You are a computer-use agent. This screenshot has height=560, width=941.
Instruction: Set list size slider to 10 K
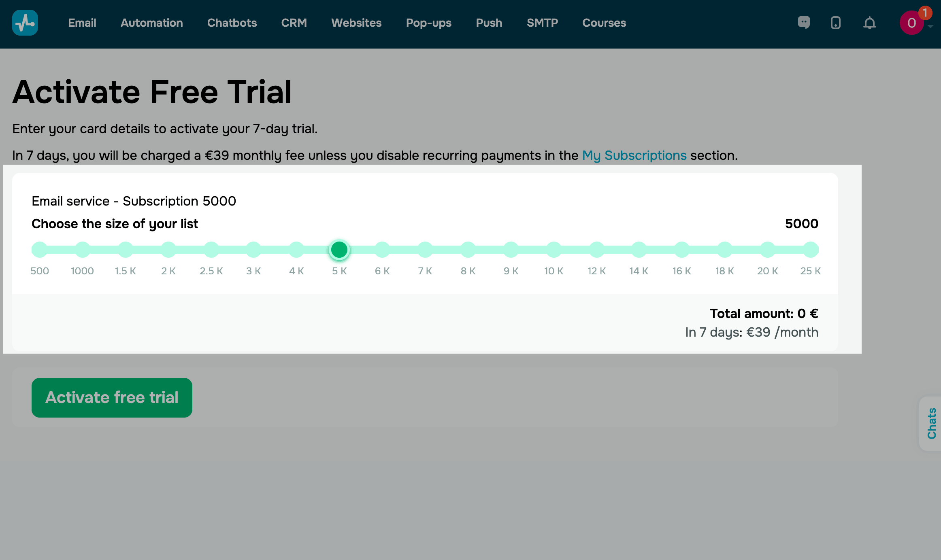(x=554, y=250)
